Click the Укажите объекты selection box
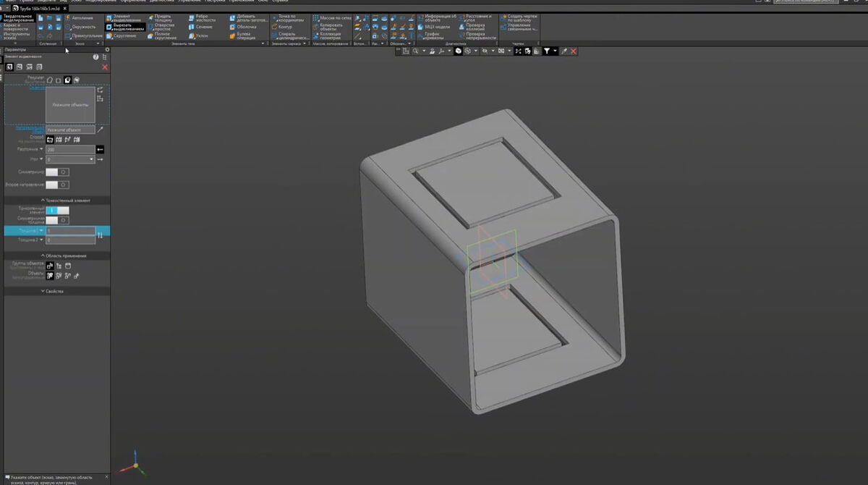The width and height of the screenshot is (868, 485). point(70,104)
